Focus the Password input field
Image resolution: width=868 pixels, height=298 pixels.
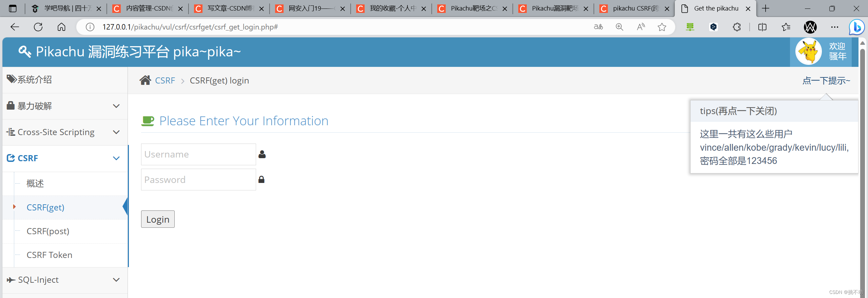(198, 180)
